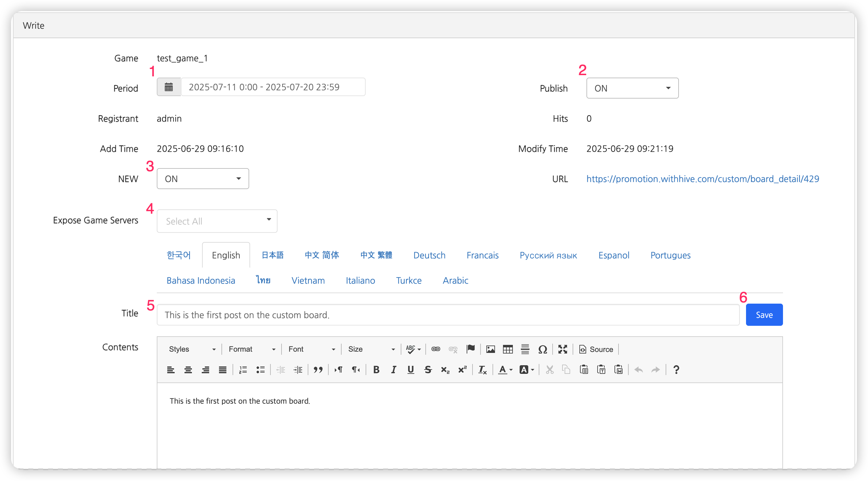Insert an image with the Image icon
Viewport: 868px width, 481px height.
[x=490, y=349]
